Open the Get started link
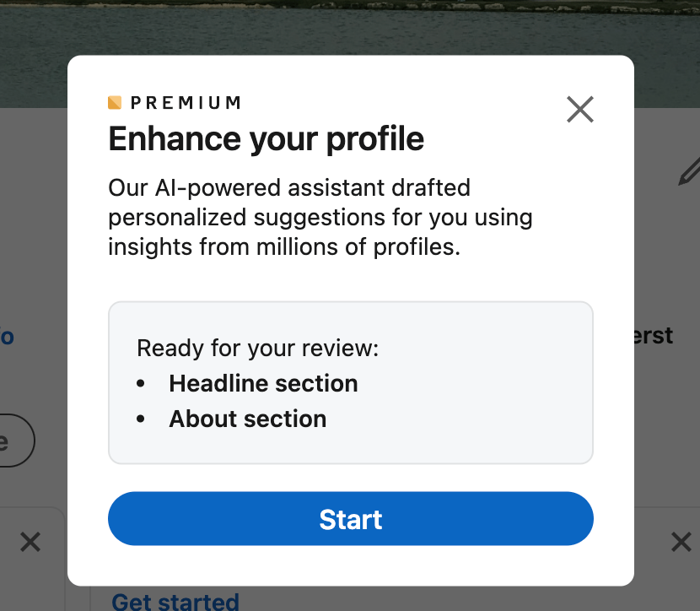The image size is (700, 611). [175, 602]
